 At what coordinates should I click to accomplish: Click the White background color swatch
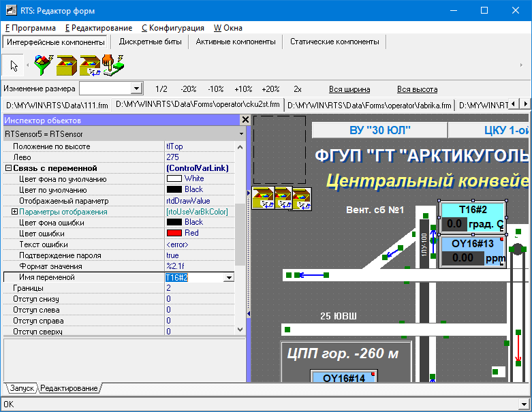tap(174, 178)
